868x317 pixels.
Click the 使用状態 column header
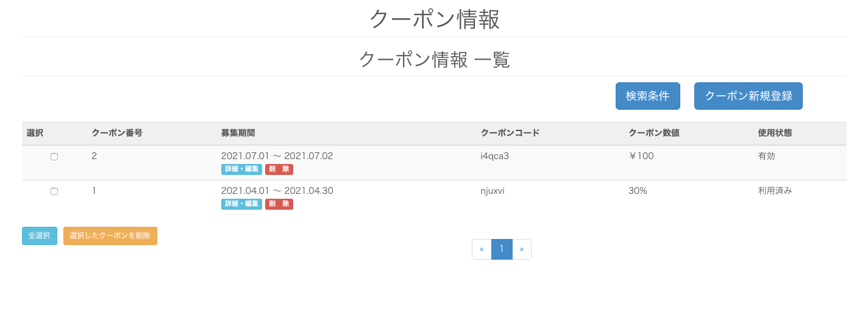(775, 133)
